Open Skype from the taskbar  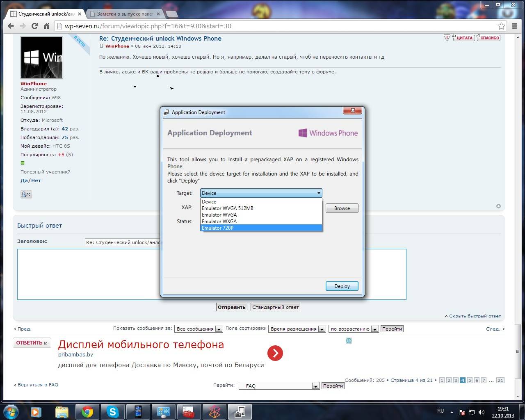112,411
